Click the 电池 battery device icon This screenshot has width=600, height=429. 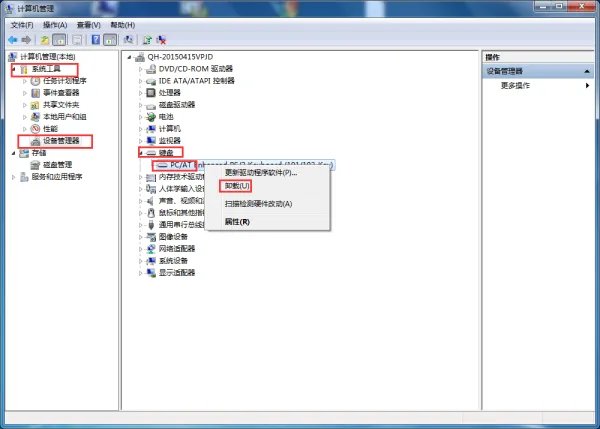[150, 117]
